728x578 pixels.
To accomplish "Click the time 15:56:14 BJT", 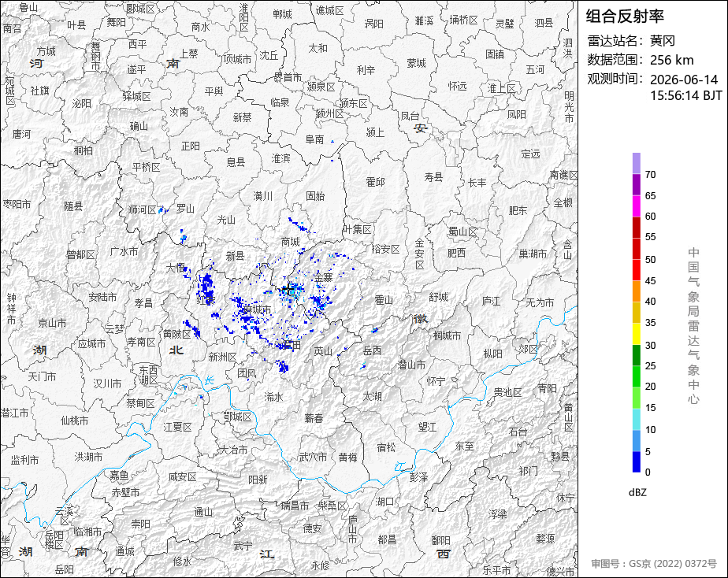I will pos(685,95).
